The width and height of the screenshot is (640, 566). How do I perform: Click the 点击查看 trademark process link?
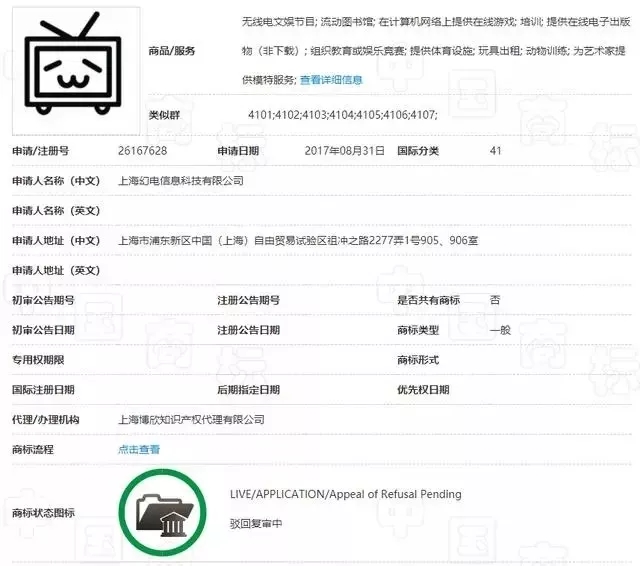[x=139, y=450]
